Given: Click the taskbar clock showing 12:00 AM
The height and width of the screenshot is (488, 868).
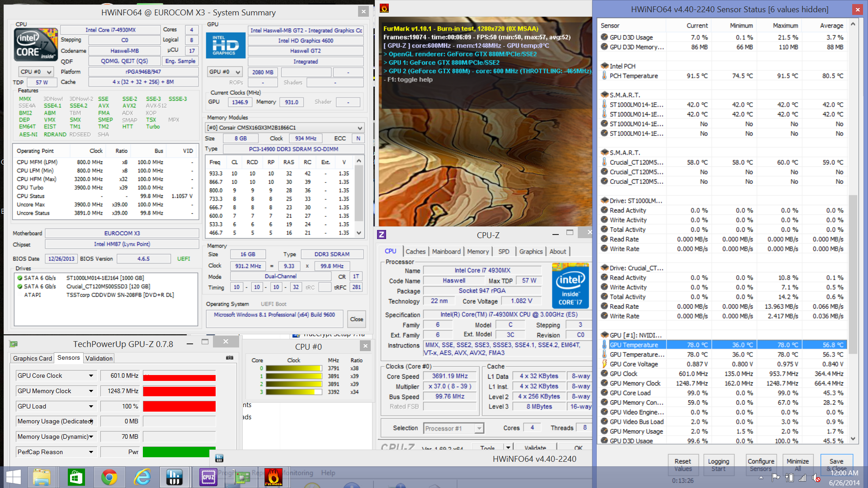Looking at the screenshot, I should pos(844,473).
